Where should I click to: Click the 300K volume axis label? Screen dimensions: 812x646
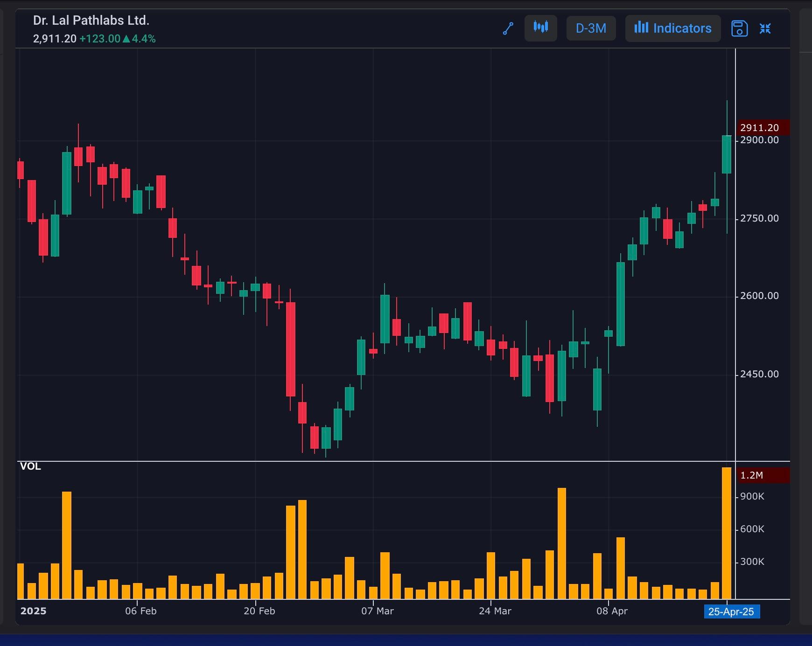[x=752, y=562]
